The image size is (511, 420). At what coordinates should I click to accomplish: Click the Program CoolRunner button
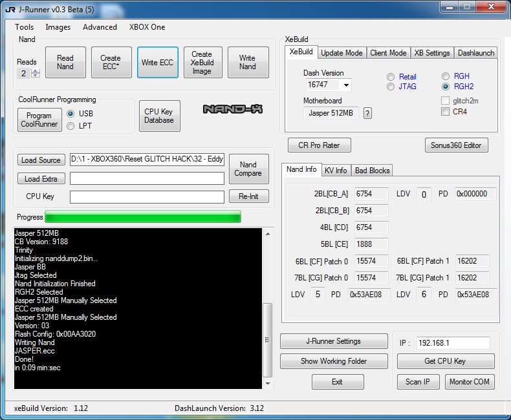(39, 120)
